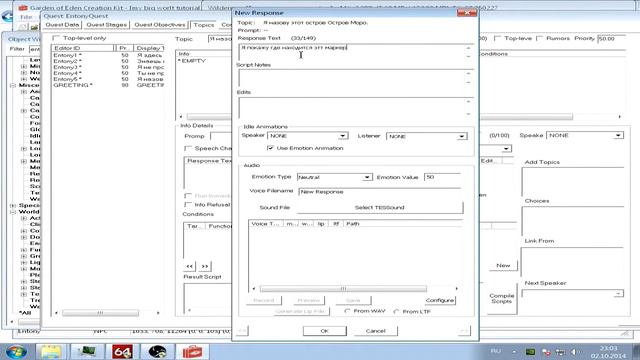The height and width of the screenshot is (360, 640).
Task: Click the open folder toolbar icon in GECK
Action: coord(34,27)
